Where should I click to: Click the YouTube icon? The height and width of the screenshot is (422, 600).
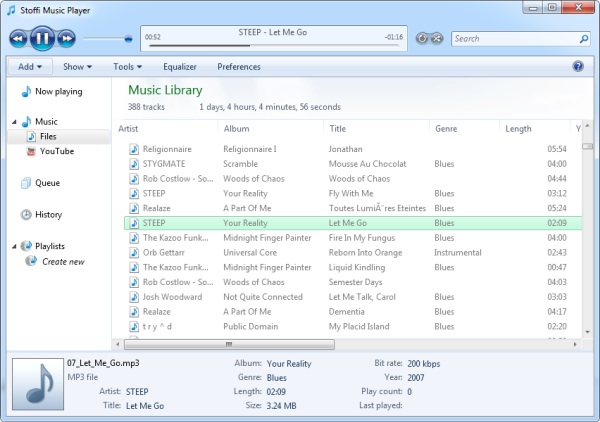(31, 152)
